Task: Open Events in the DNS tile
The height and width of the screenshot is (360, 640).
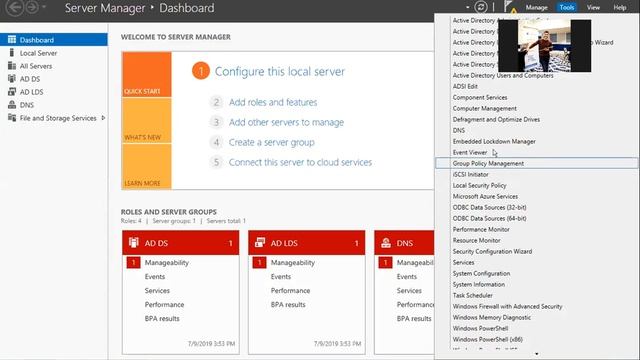Action: (407, 277)
